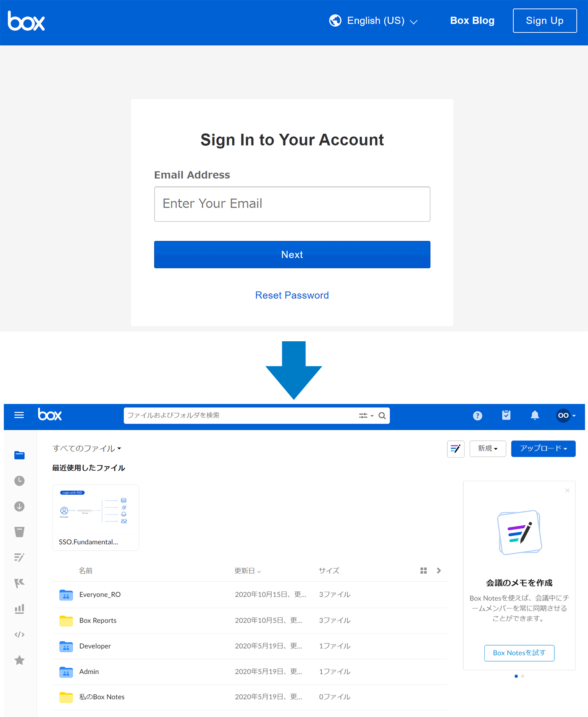
Task: Sort by 更新日 column header
Action: [x=248, y=571]
